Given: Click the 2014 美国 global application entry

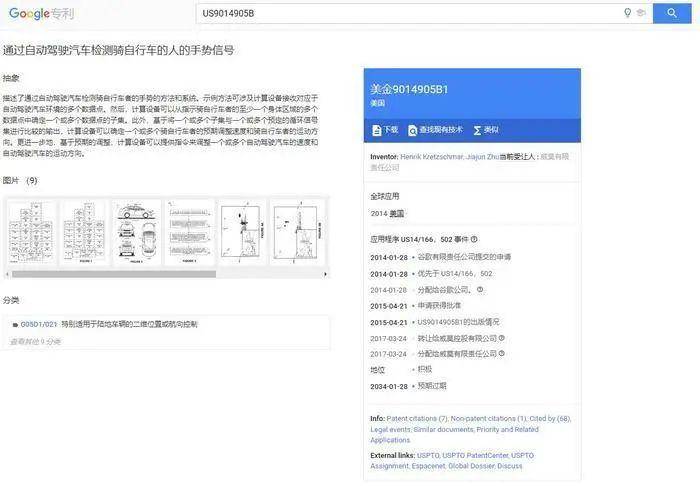Looking at the screenshot, I should 387,214.
